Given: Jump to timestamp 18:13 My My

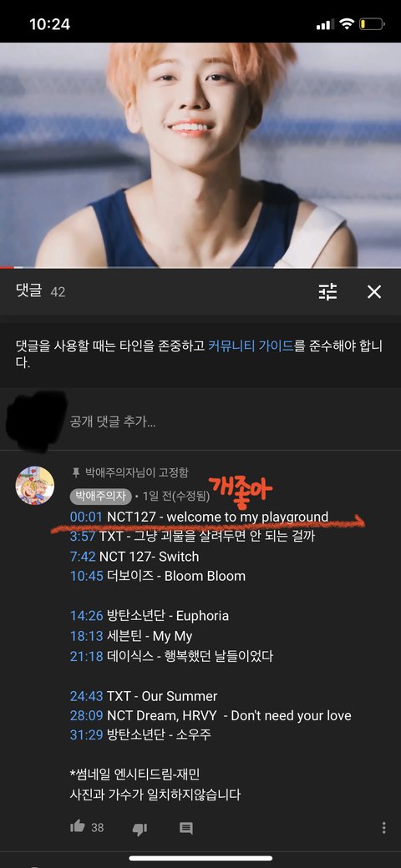Looking at the screenshot, I should click(86, 636).
